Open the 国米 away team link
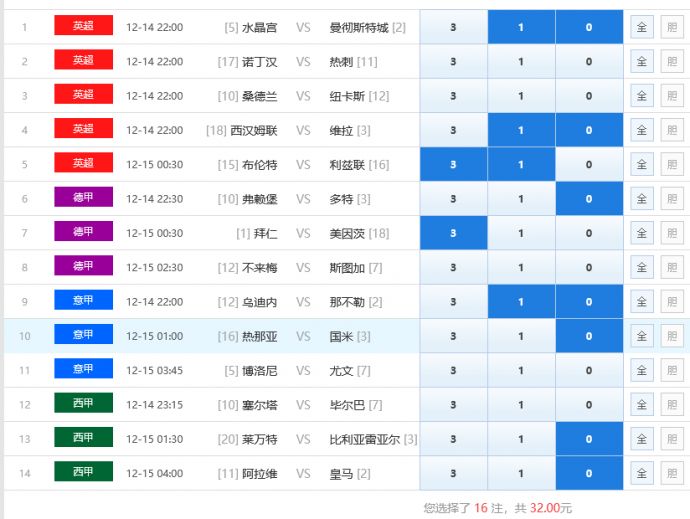The image size is (690, 519). pos(341,336)
